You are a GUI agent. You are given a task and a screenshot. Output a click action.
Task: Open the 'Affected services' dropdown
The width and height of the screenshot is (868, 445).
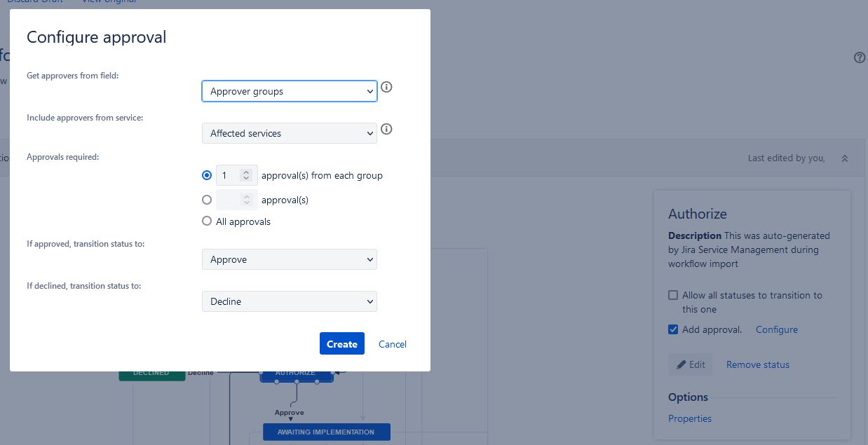[290, 133]
